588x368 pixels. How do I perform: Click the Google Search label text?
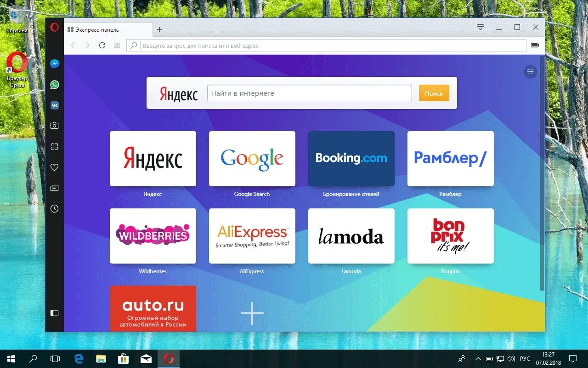point(252,194)
